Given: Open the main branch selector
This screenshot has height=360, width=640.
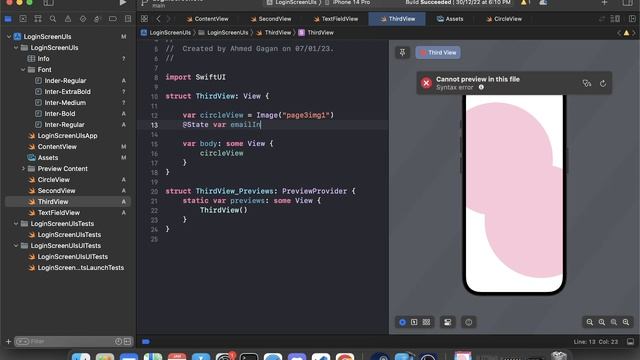Looking at the screenshot, I should click(x=158, y=6).
